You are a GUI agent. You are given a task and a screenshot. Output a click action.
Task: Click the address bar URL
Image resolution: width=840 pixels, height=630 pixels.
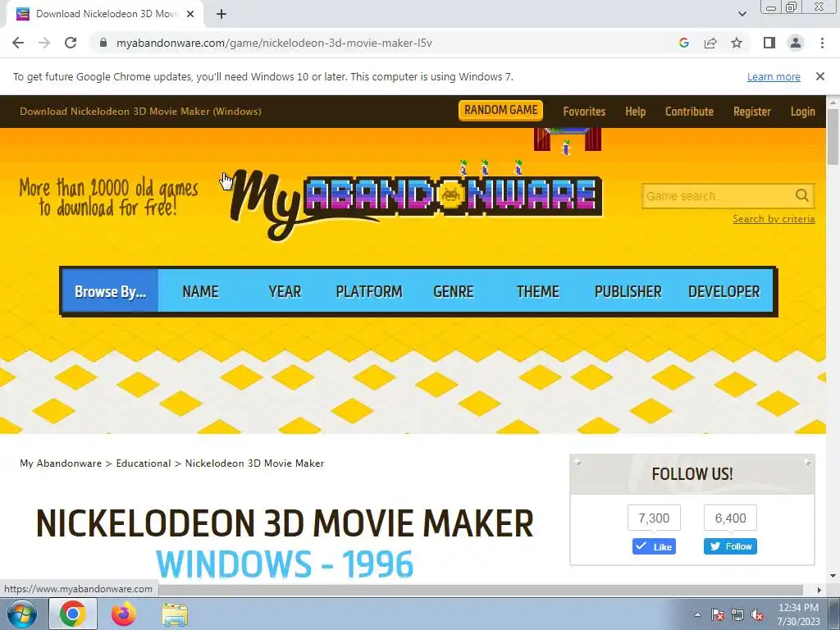pos(274,43)
